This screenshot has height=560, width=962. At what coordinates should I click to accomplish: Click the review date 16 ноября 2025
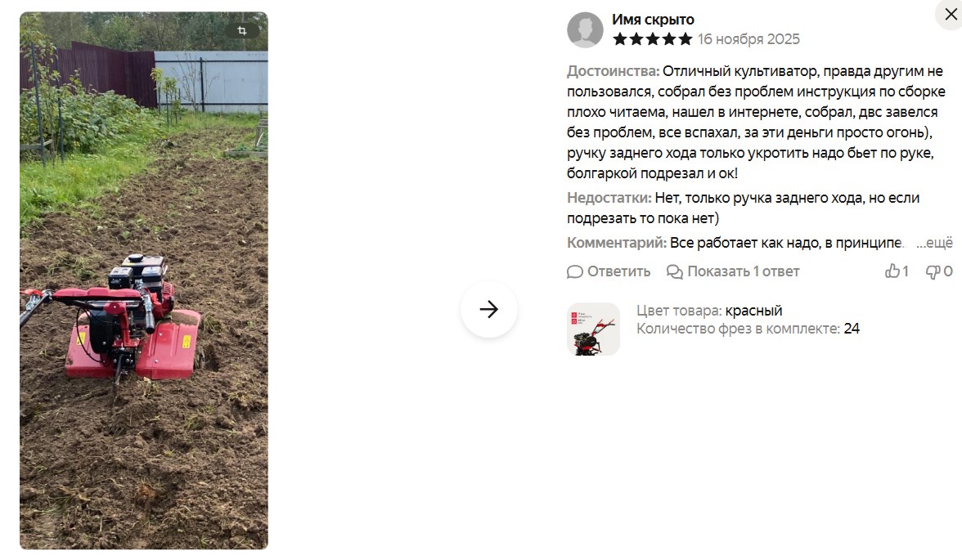coord(748,39)
